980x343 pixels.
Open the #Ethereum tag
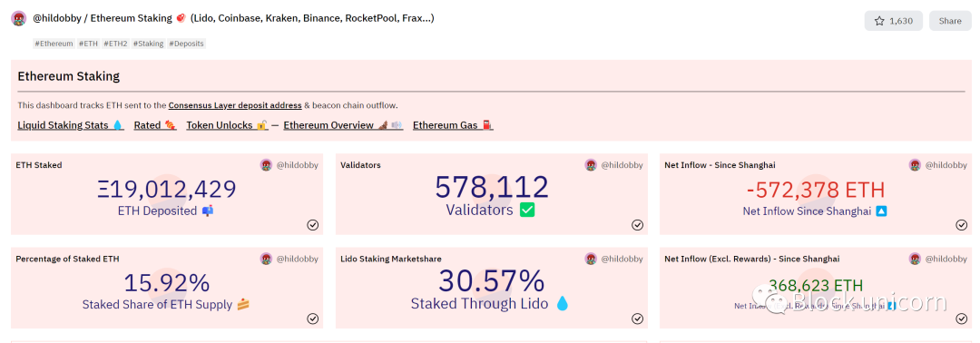pos(54,44)
